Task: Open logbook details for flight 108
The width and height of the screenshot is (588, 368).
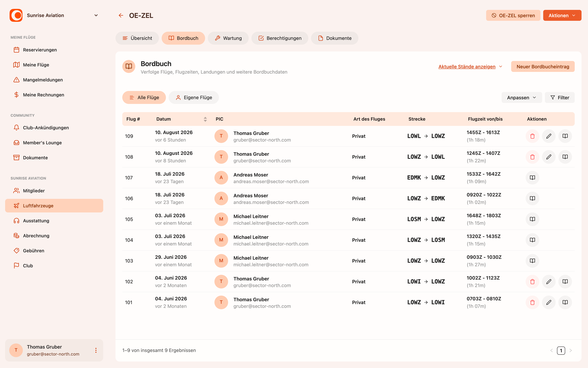Action: pyautogui.click(x=565, y=157)
